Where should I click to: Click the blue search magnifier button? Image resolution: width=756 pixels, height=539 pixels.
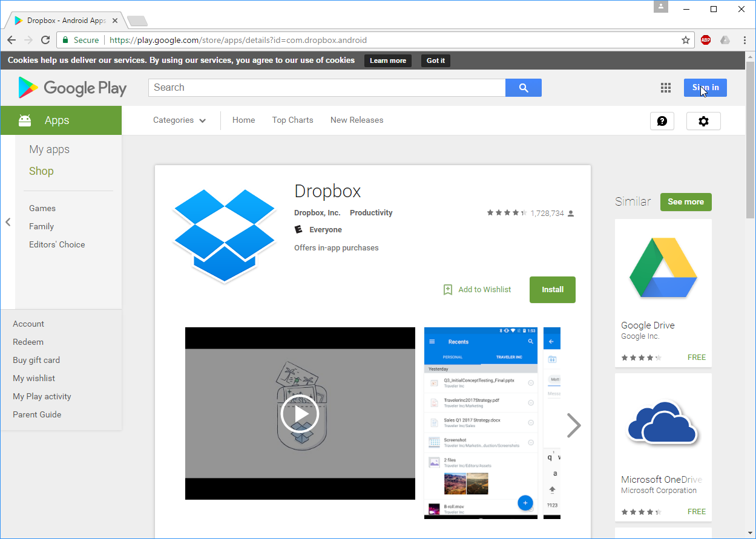tap(523, 88)
